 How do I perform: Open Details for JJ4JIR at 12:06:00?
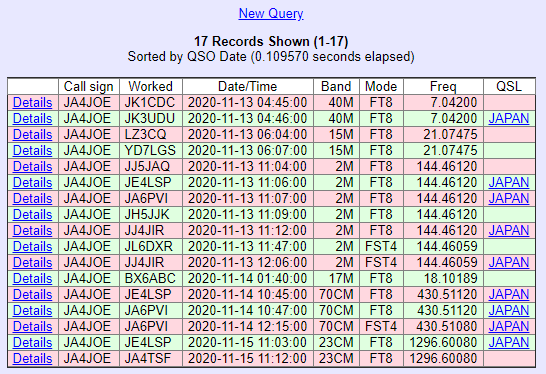click(32, 263)
